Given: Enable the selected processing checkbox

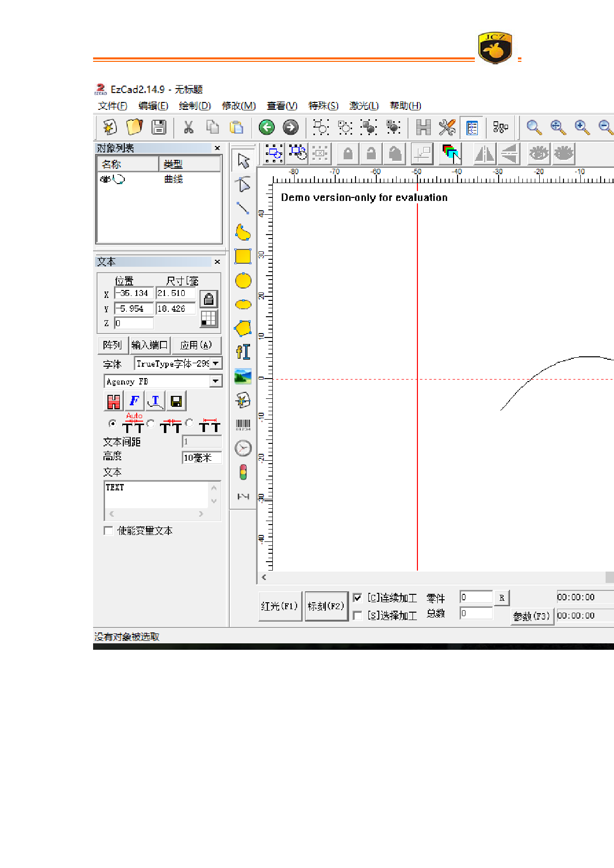Looking at the screenshot, I should (x=358, y=616).
